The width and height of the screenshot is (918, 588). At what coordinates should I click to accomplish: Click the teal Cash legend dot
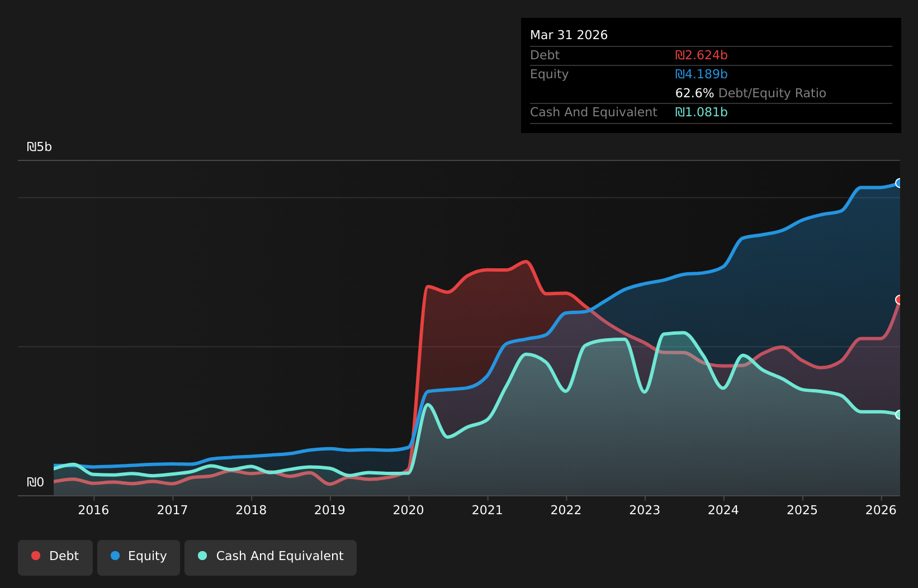[202, 556]
